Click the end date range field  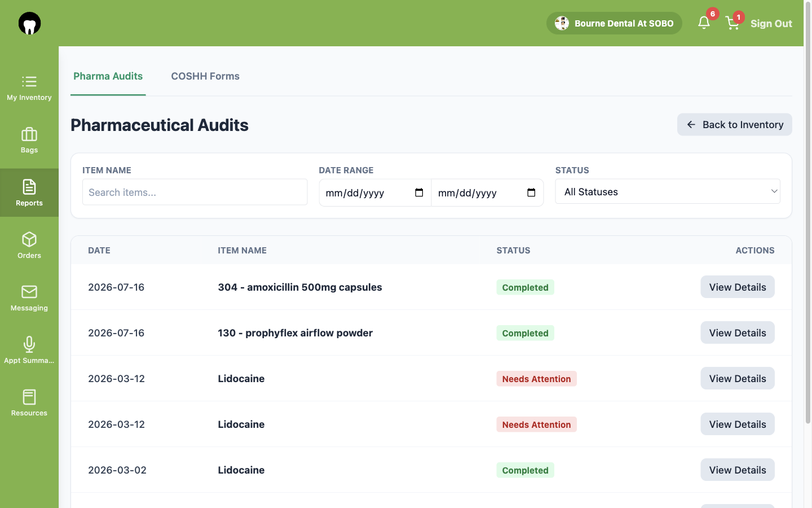(x=487, y=192)
